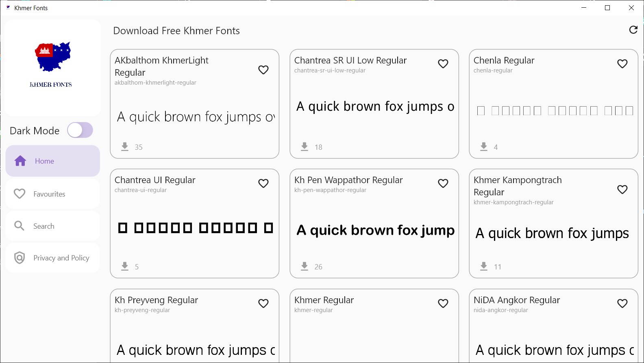Click the refresh icon at top right

coord(633,30)
